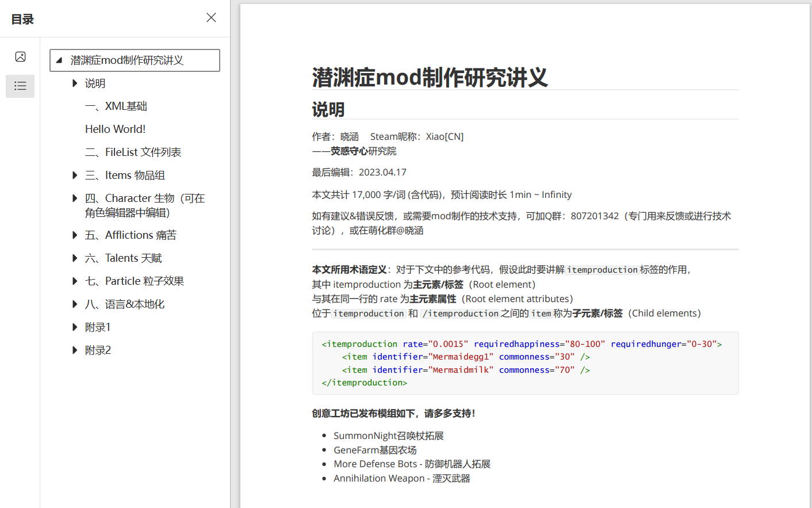Expand the 说明 outline section
The height and width of the screenshot is (508, 812).
pyautogui.click(x=75, y=83)
